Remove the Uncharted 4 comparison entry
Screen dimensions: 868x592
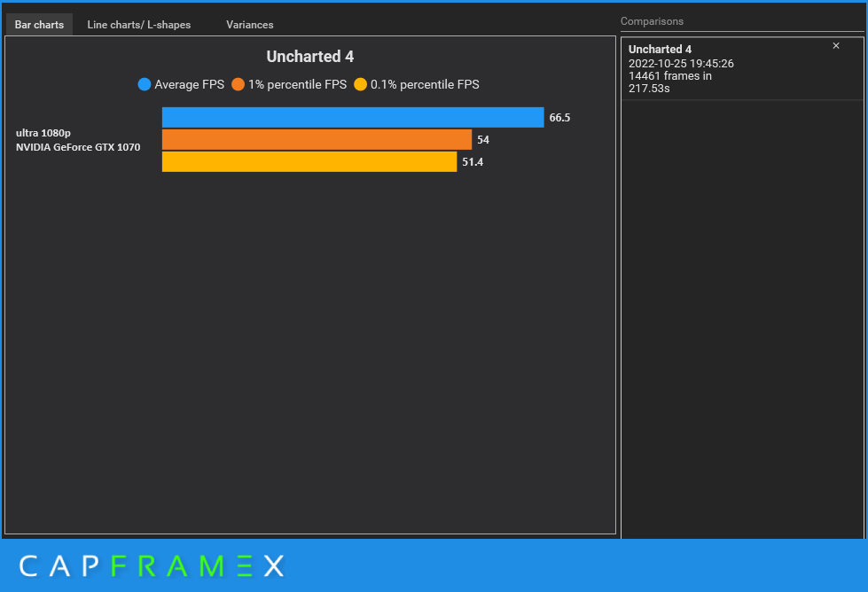pos(836,46)
